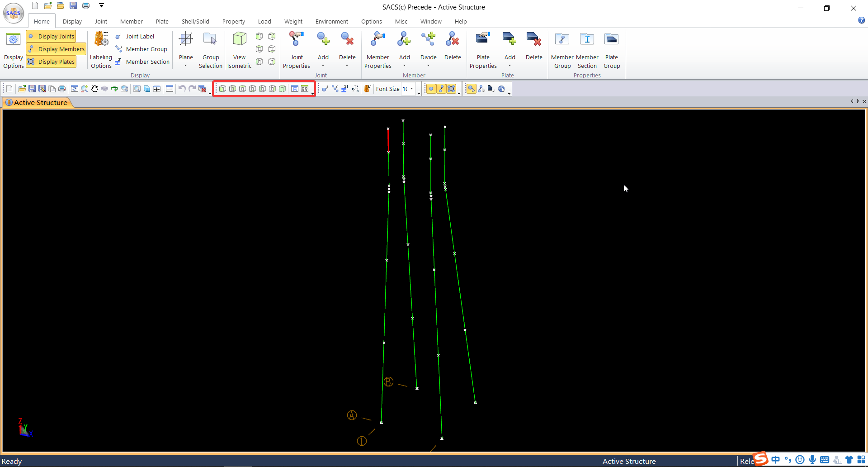Click the Sogou IME S icon
Viewport: 868px width, 467px height.
pyautogui.click(x=761, y=458)
